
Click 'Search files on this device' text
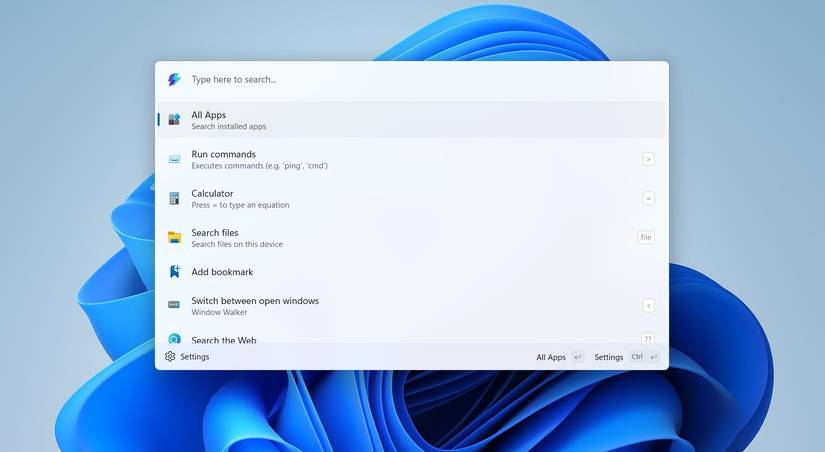(x=237, y=244)
